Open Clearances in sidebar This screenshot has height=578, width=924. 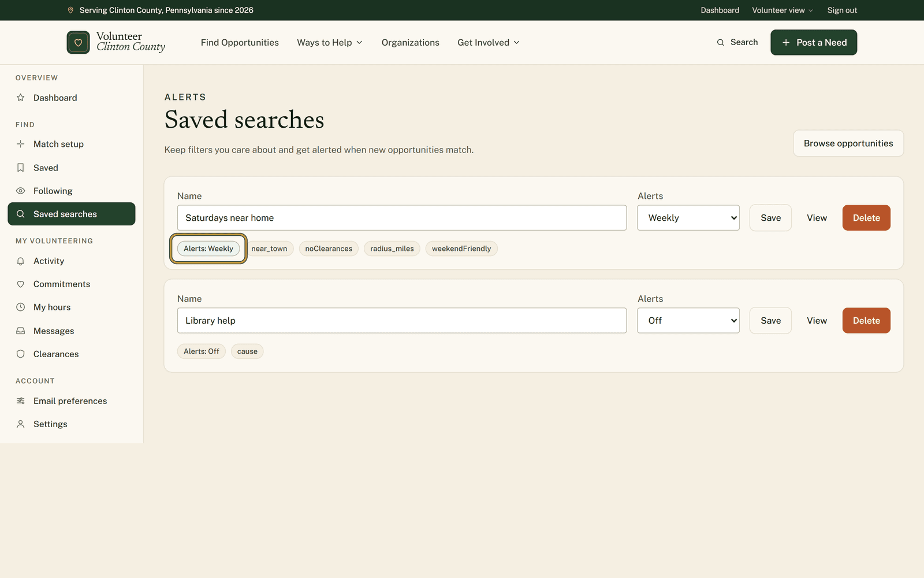pyautogui.click(x=72, y=354)
